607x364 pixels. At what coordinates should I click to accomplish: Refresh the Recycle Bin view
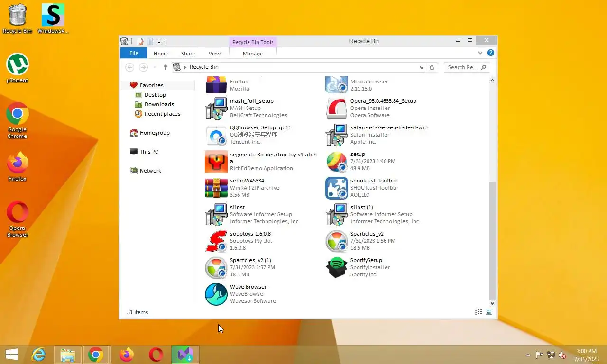pos(432,67)
